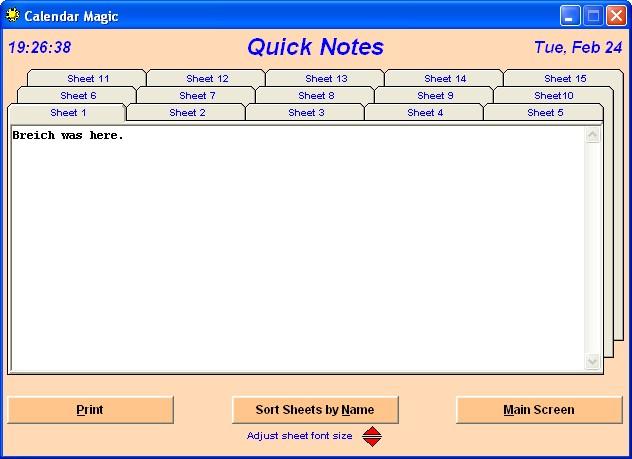This screenshot has height=459, width=632.
Task: Open the Sheet 13 tab
Action: coord(326,79)
